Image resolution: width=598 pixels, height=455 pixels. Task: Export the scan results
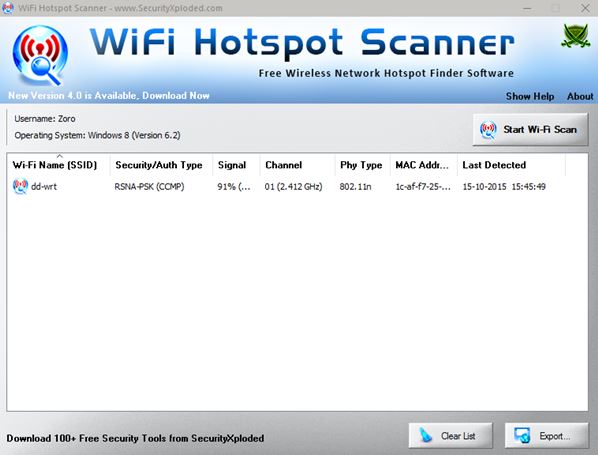pyautogui.click(x=547, y=436)
